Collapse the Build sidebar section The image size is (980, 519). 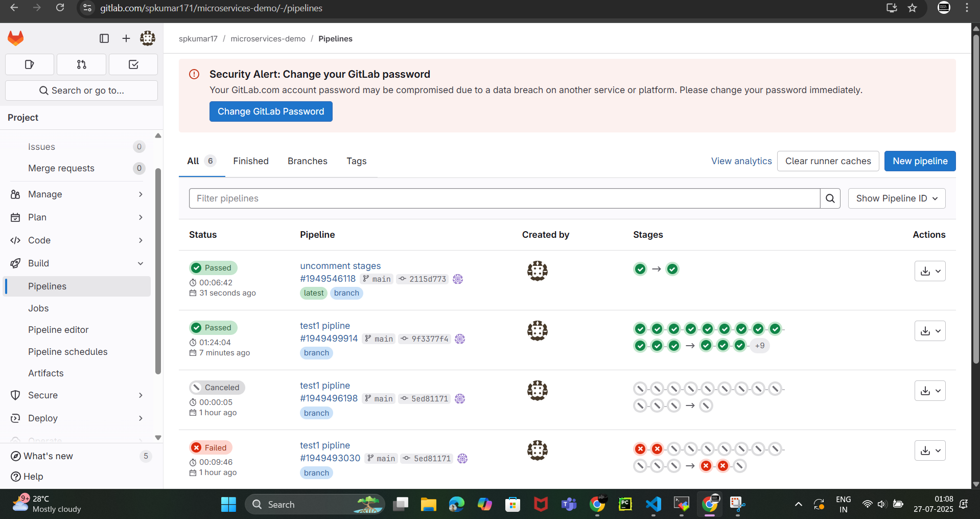(77, 263)
